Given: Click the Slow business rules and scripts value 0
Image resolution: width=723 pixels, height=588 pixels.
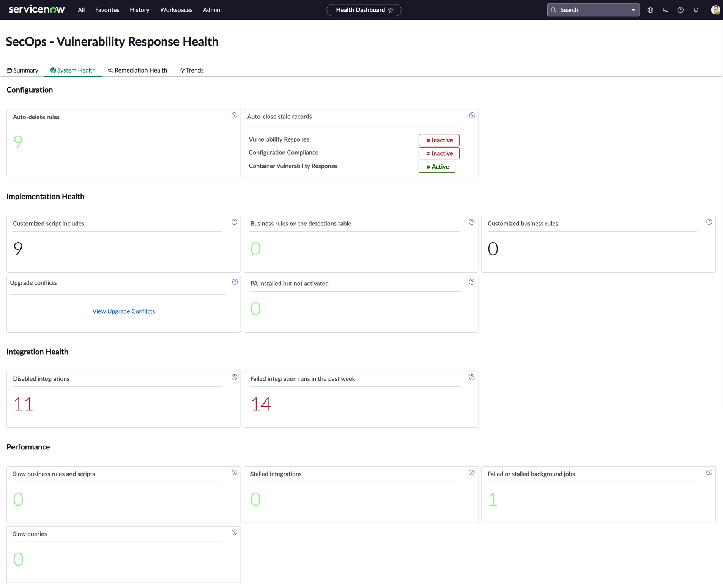Looking at the screenshot, I should pos(18,499).
